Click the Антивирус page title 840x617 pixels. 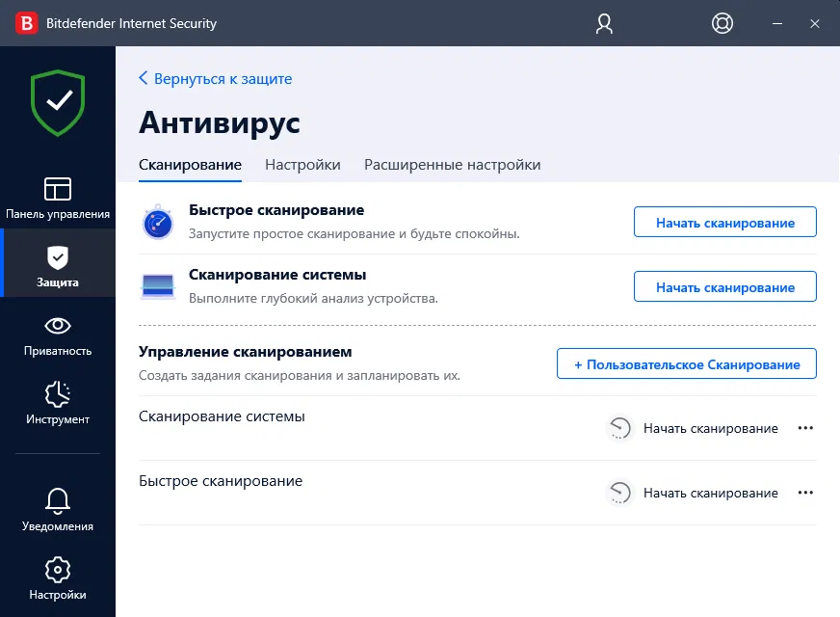pos(219,123)
